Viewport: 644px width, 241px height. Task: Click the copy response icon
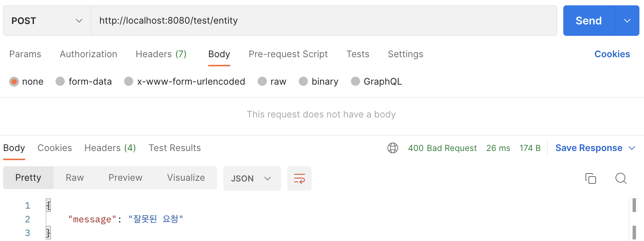[x=590, y=178]
